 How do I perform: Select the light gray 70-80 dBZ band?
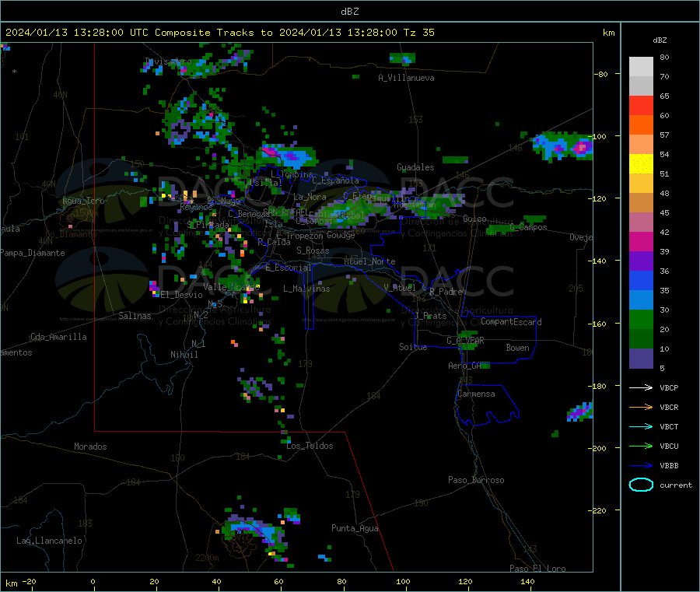point(641,67)
